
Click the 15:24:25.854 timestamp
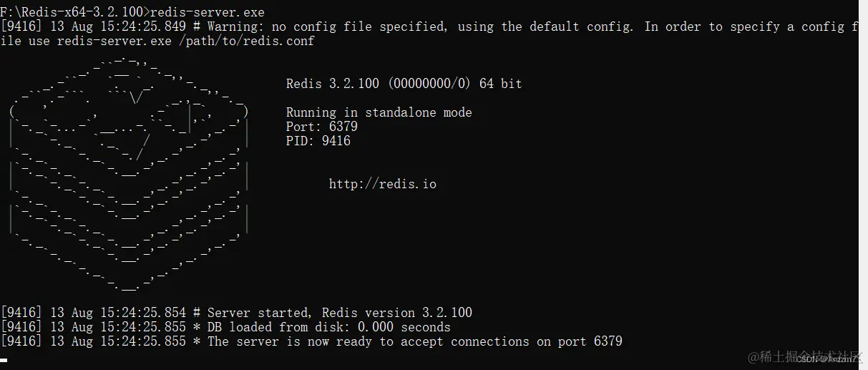(x=142, y=313)
